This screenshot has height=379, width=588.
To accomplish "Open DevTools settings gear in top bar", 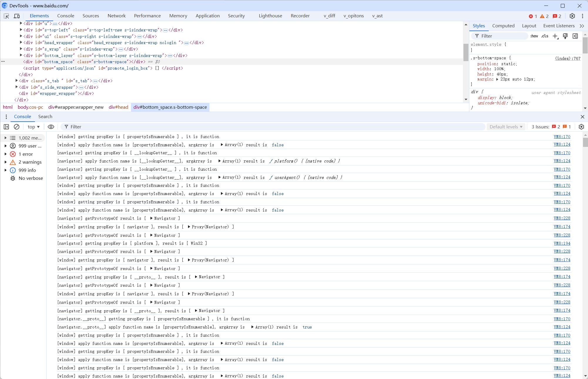I will [572, 16].
